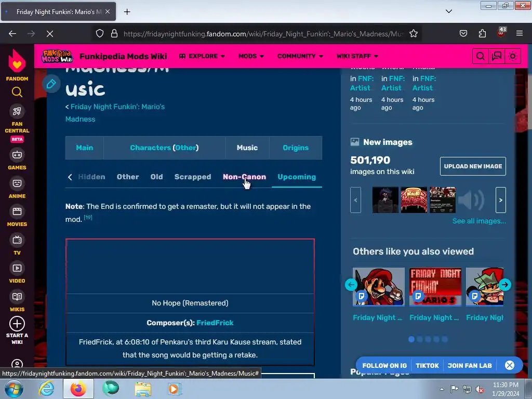Bookmark this page with star icon
Screen dimensions: 532x399
click(413, 34)
